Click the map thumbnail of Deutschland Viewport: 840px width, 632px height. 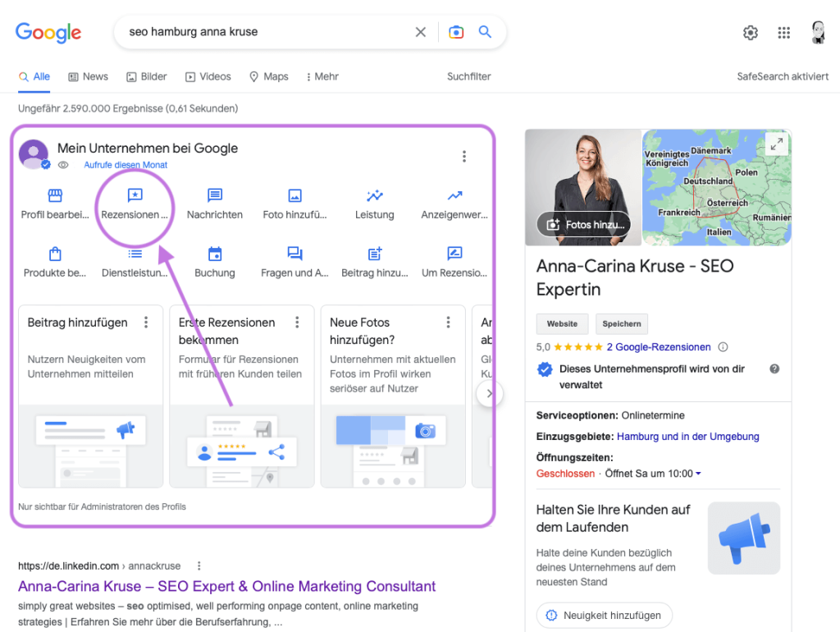(716, 188)
